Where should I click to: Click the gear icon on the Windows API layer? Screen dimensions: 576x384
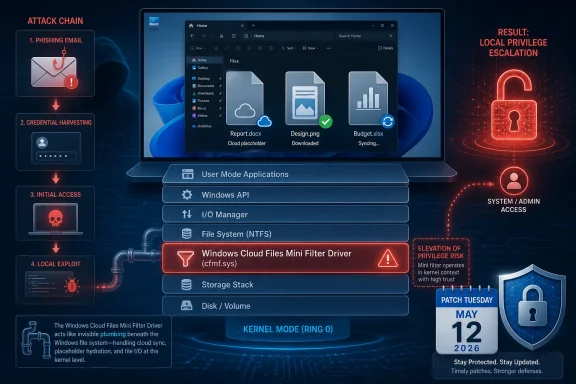click(x=187, y=195)
